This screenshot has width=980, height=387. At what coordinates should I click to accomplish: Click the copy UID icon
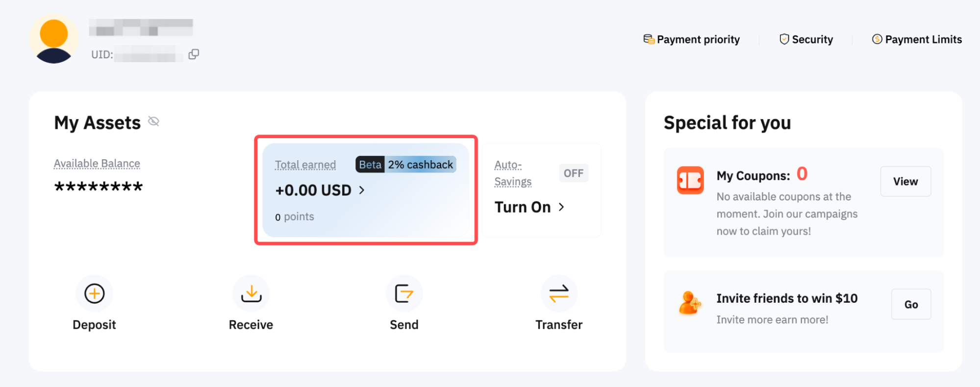click(194, 54)
